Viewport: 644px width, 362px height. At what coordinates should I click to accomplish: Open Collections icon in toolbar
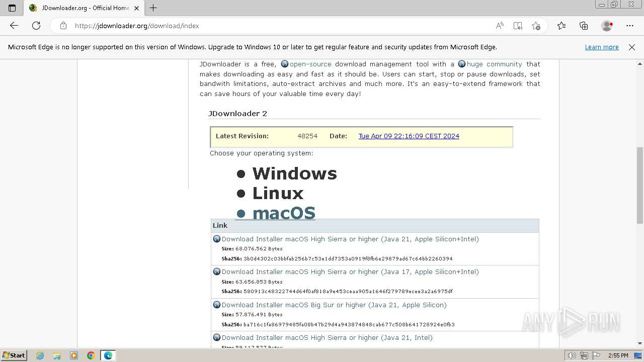click(584, 26)
